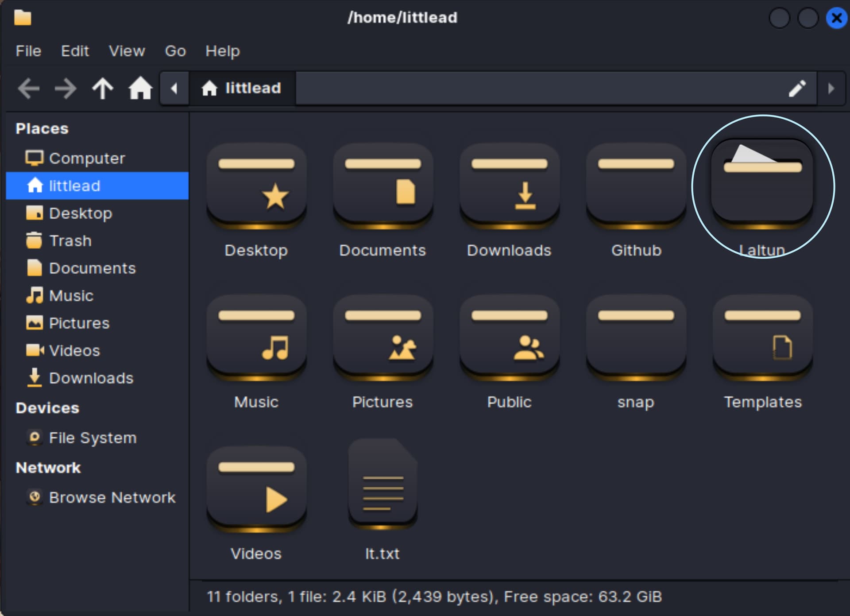Click the snap folder name label
850x616 pixels.
(636, 402)
